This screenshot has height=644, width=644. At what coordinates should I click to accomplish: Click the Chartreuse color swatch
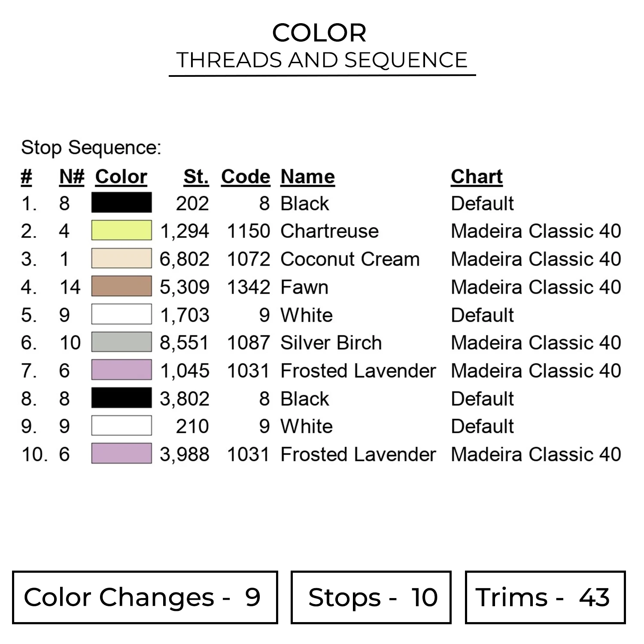(x=122, y=231)
